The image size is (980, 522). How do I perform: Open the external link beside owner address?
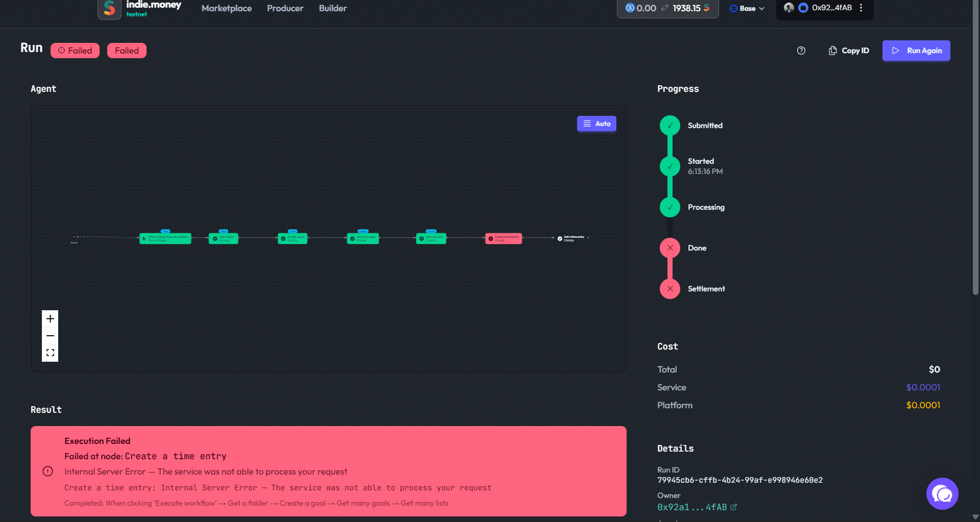734,507
